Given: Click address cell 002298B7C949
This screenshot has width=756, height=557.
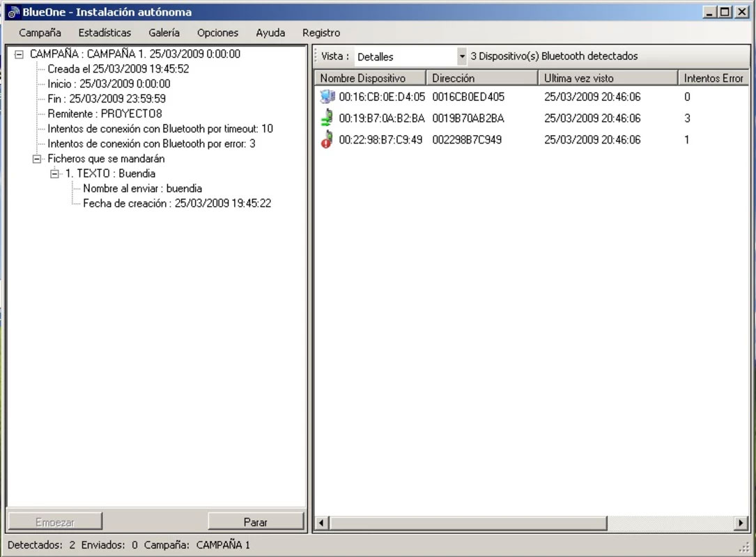Looking at the screenshot, I should (467, 140).
